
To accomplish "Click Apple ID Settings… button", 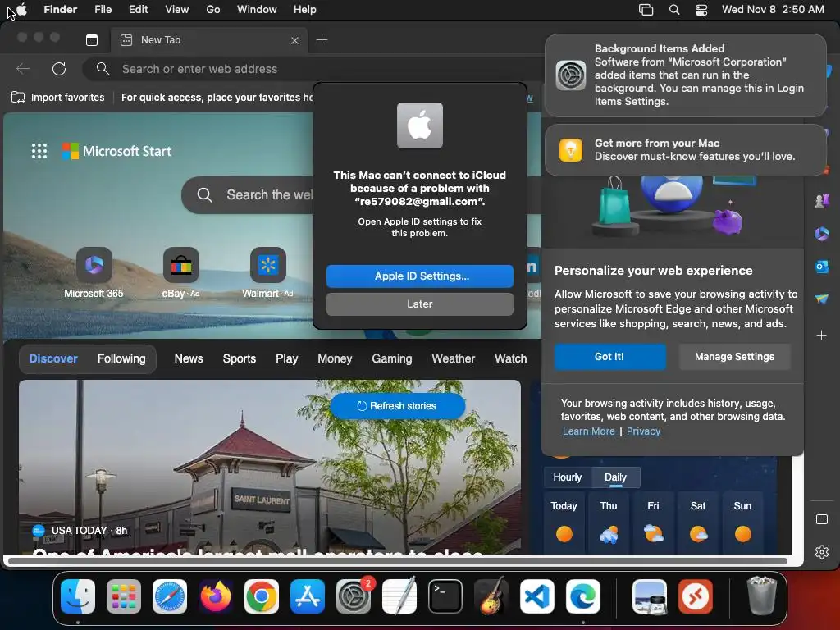I will click(x=420, y=276).
